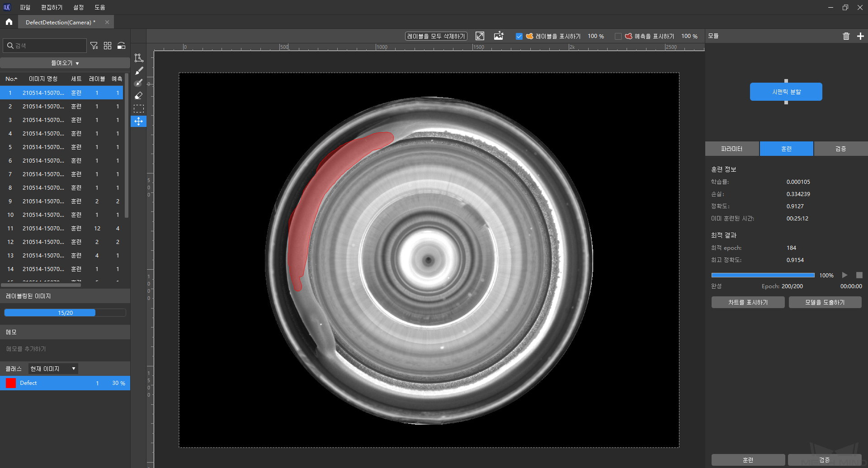Click the training 100% progress bar
This screenshot has width=868, height=468.
click(x=763, y=275)
